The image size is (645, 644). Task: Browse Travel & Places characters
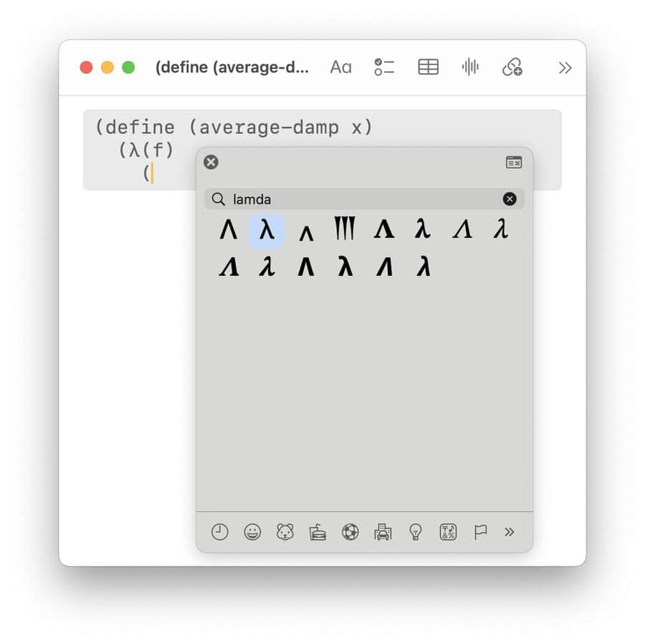pyautogui.click(x=383, y=532)
